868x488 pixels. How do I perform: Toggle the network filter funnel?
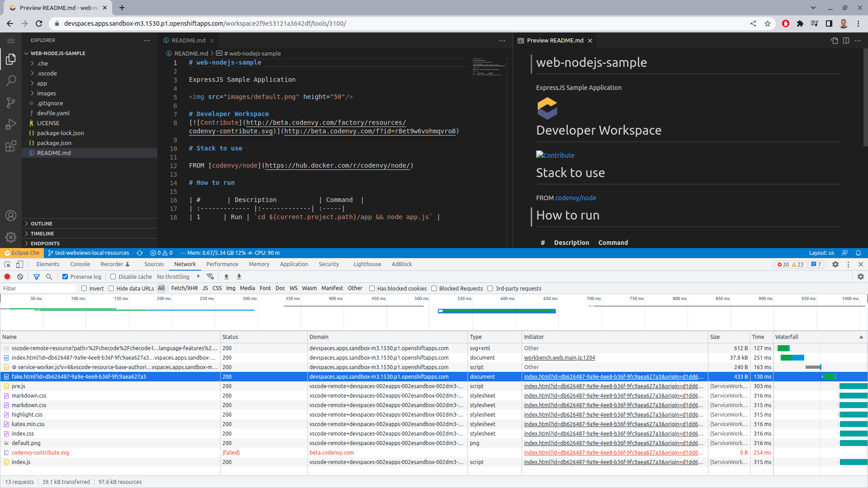pyautogui.click(x=37, y=277)
